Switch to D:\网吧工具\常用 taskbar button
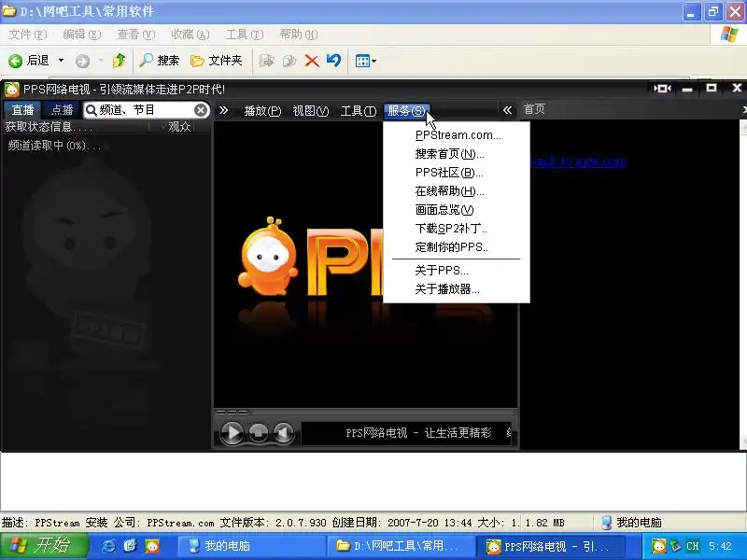This screenshot has width=747, height=560. (x=402, y=546)
